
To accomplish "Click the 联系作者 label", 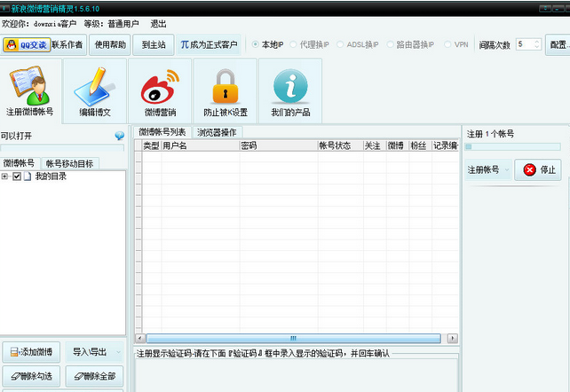I will 67,44.
